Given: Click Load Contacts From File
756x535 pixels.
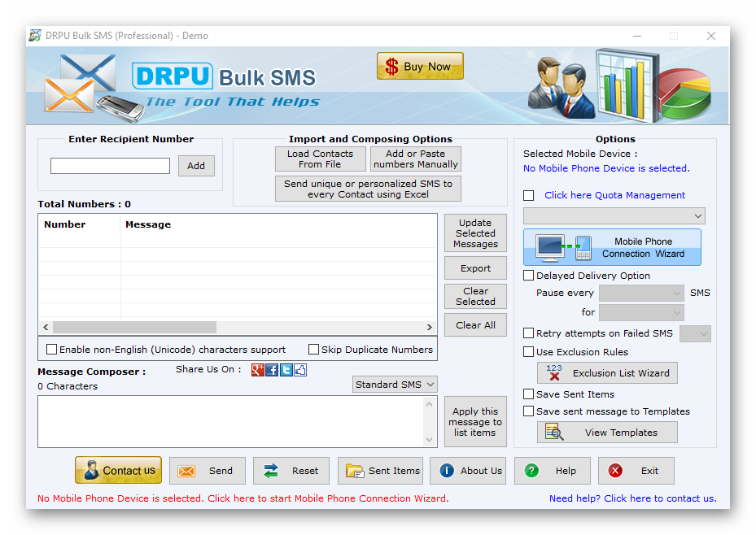Looking at the screenshot, I should pos(320,159).
